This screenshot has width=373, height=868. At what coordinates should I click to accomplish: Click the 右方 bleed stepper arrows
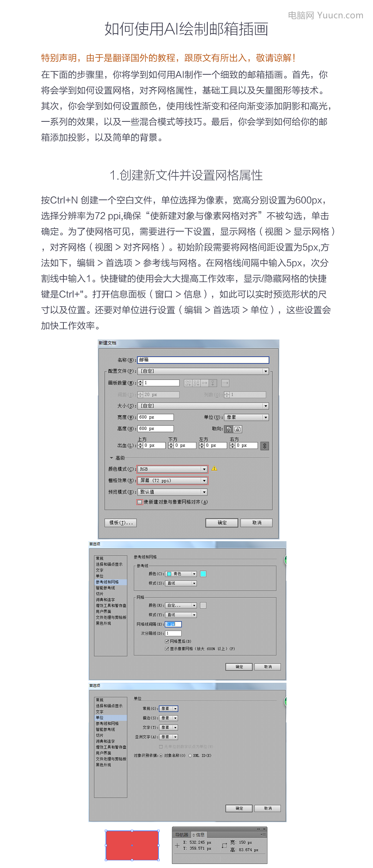[233, 446]
